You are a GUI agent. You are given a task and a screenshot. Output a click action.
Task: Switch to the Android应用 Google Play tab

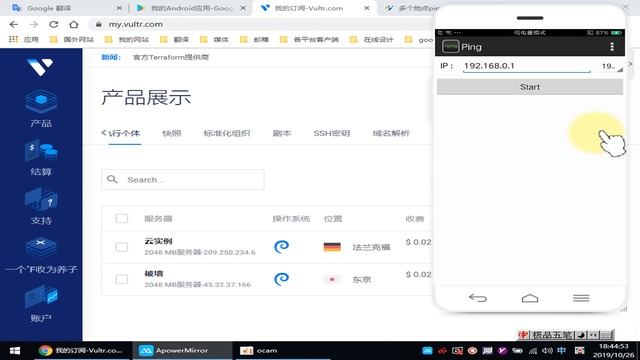click(191, 8)
